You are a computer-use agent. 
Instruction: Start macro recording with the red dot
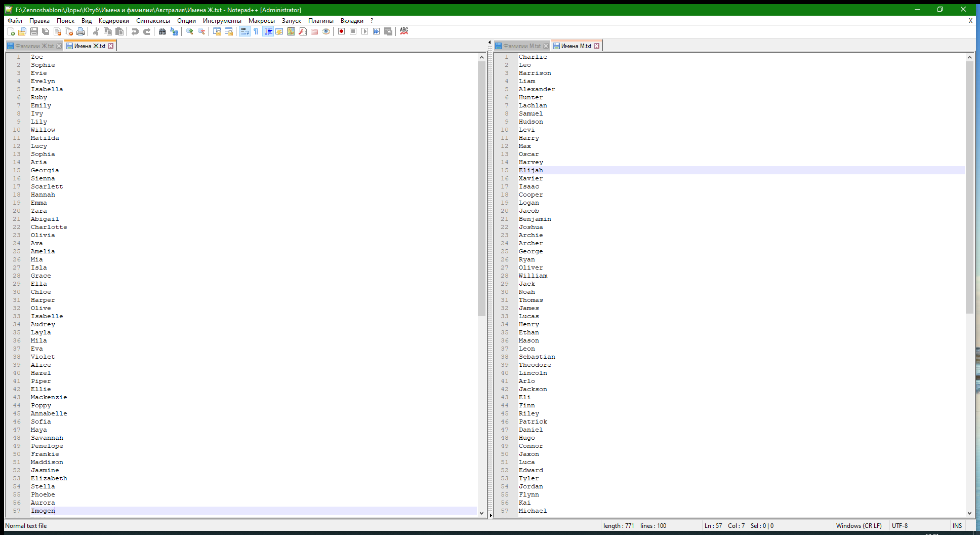click(342, 31)
